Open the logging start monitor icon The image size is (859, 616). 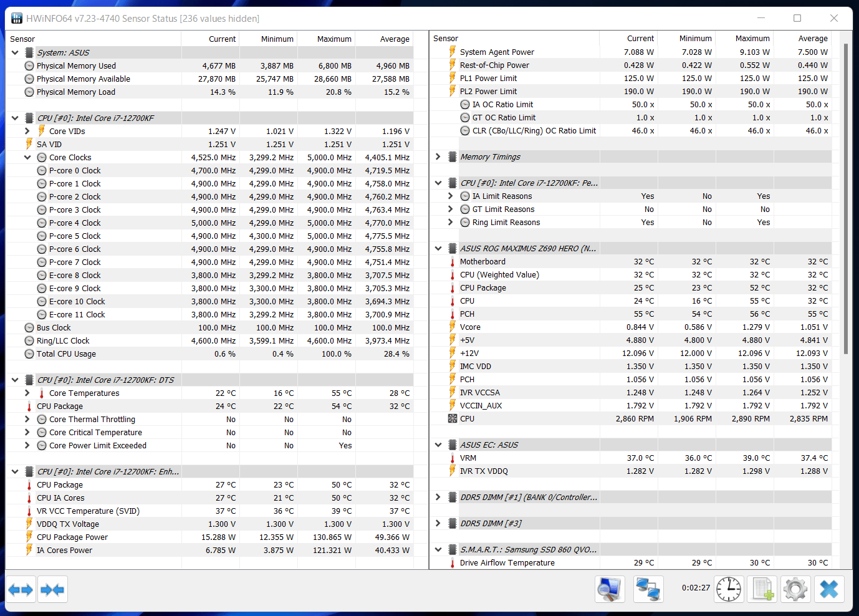pos(610,589)
